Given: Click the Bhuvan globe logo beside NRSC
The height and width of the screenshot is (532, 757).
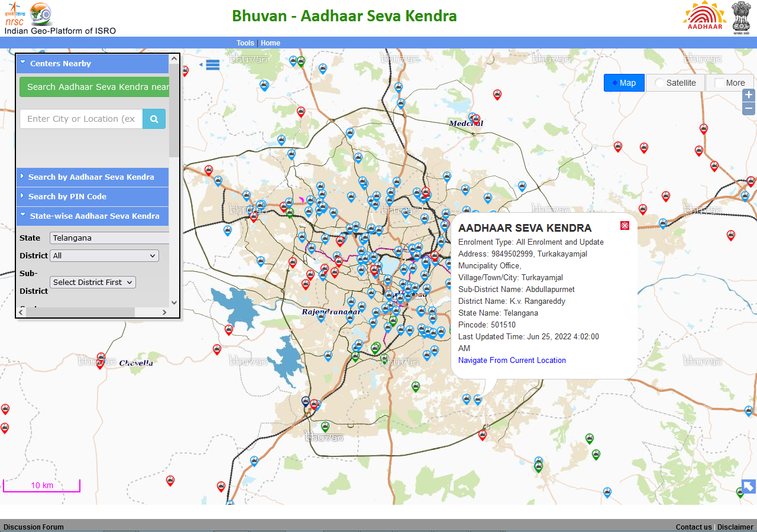Looking at the screenshot, I should coord(41,14).
